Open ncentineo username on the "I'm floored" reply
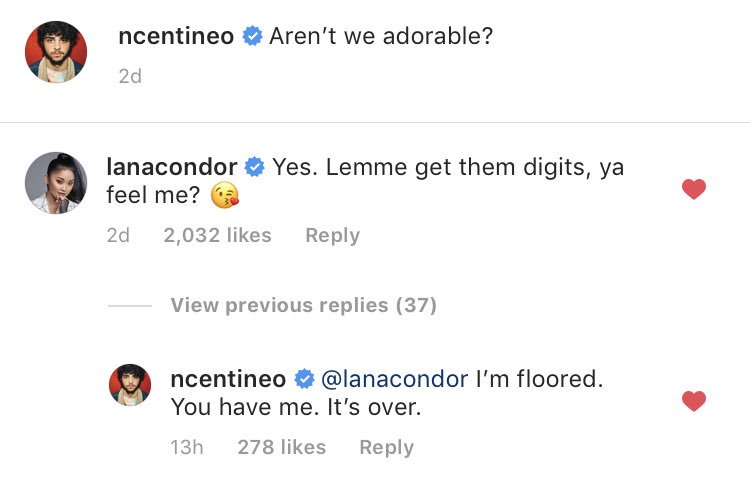The image size is (750, 485). tap(229, 379)
